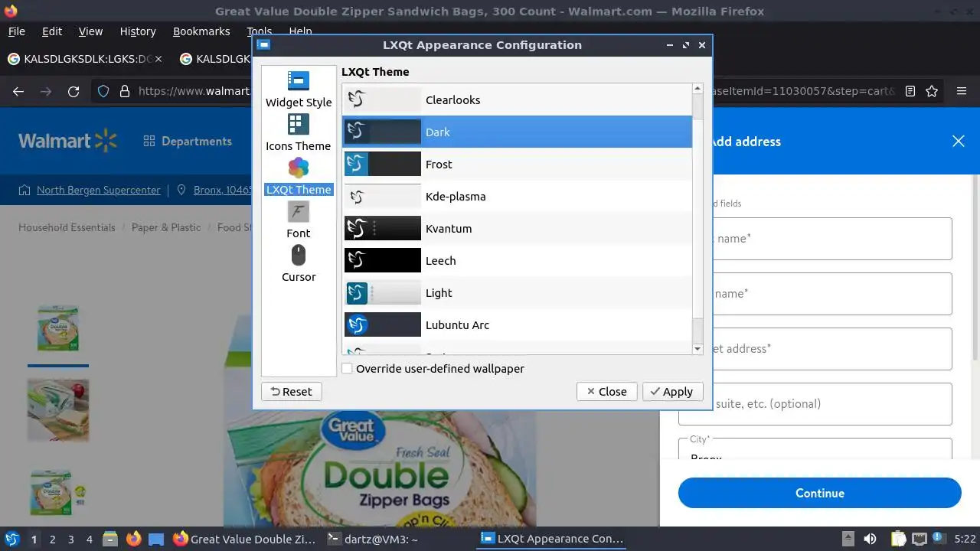Click the Close button in Appearance dialog
980x551 pixels.
[606, 392]
